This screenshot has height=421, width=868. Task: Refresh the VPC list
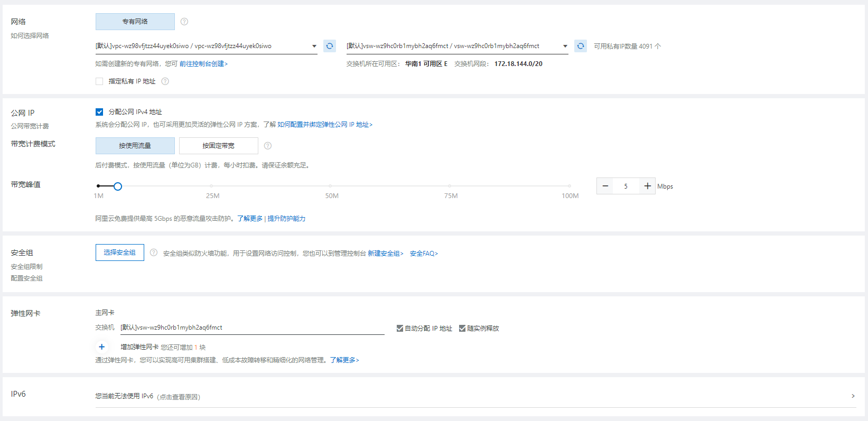[x=330, y=46]
